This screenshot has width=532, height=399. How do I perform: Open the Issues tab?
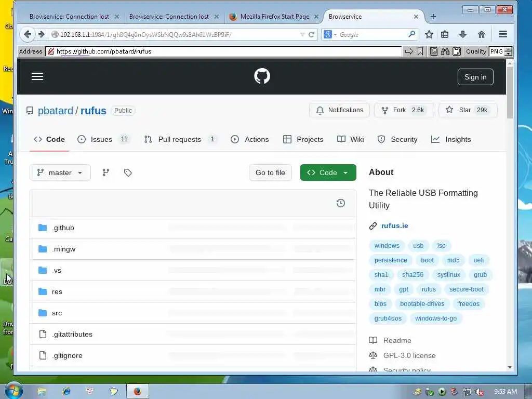103,139
